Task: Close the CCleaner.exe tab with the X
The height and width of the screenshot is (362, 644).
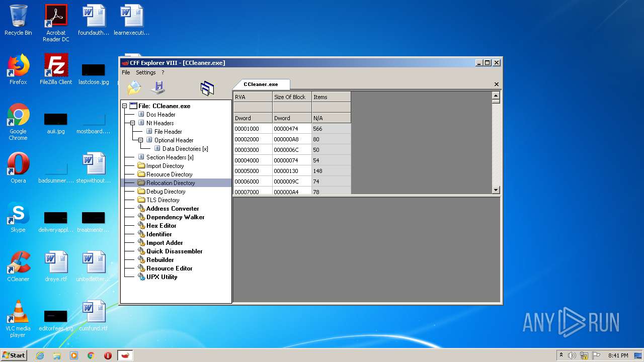Action: pyautogui.click(x=496, y=84)
